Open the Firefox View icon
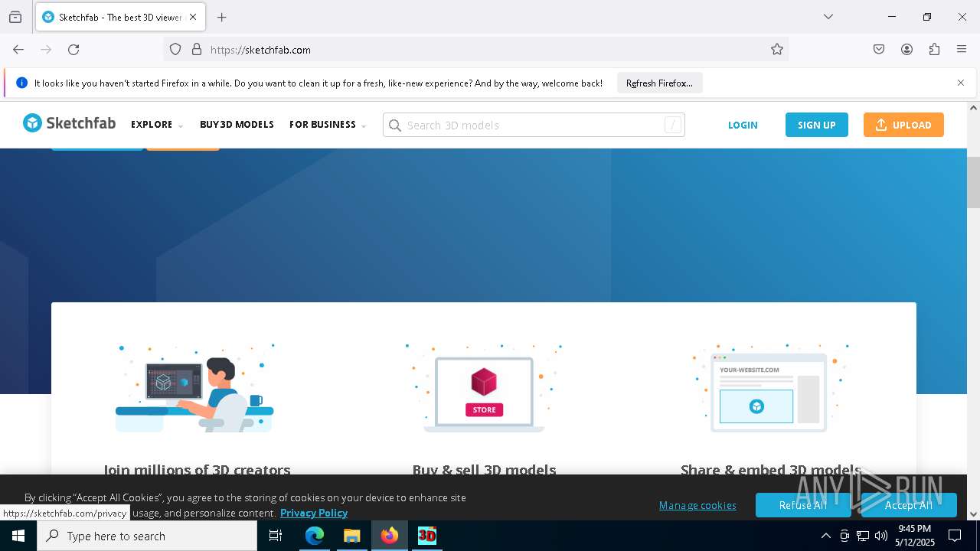 pos(15,17)
